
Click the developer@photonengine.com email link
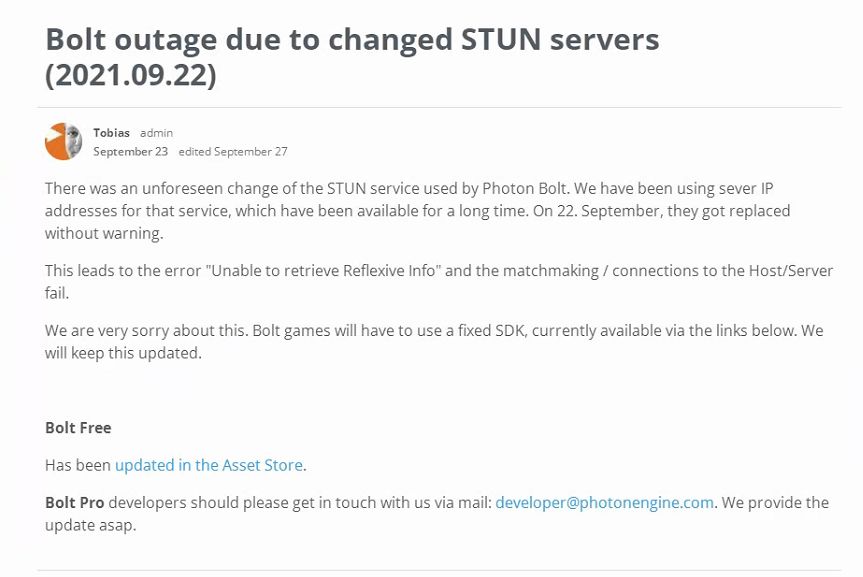pos(604,502)
